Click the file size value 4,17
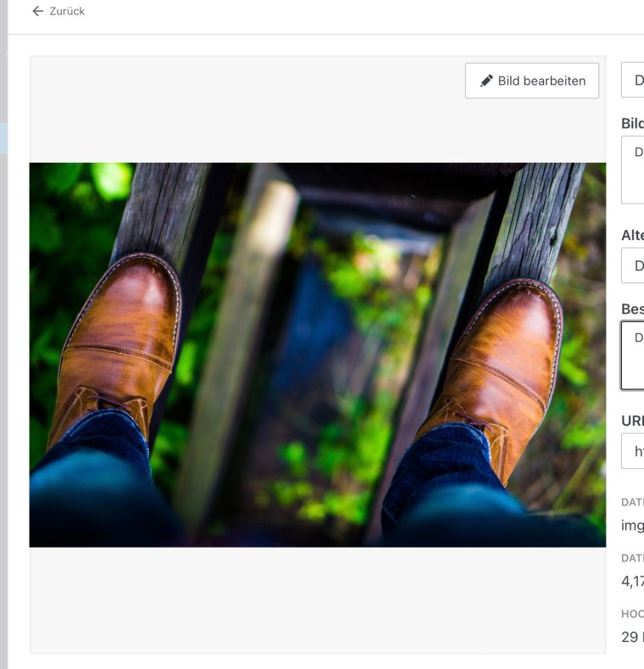644x669 pixels. tap(632, 581)
